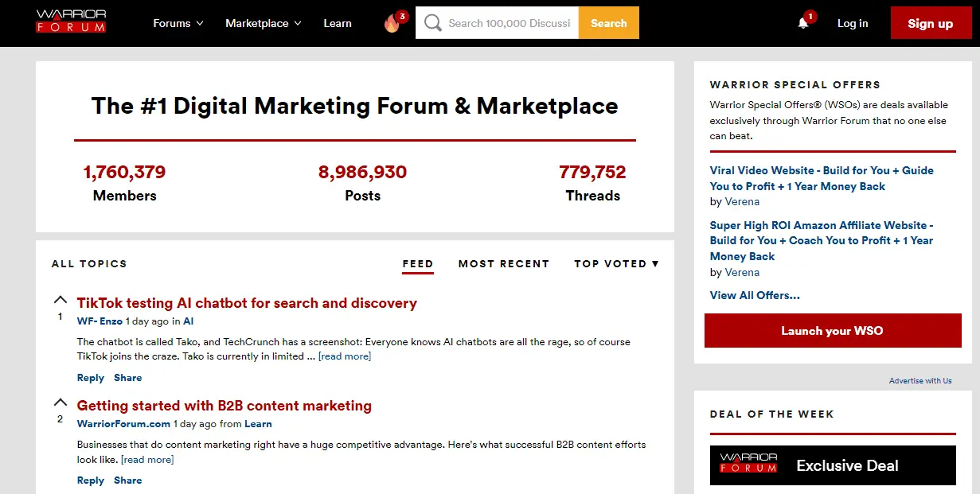Click the magnifying glass search icon
The width and height of the screenshot is (980, 494).
coord(432,23)
